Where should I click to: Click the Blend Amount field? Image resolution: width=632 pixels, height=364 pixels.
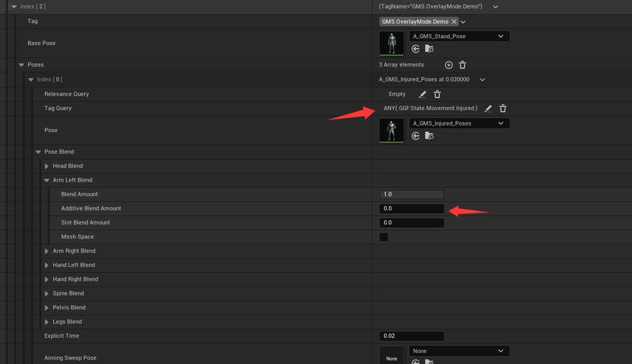point(412,194)
